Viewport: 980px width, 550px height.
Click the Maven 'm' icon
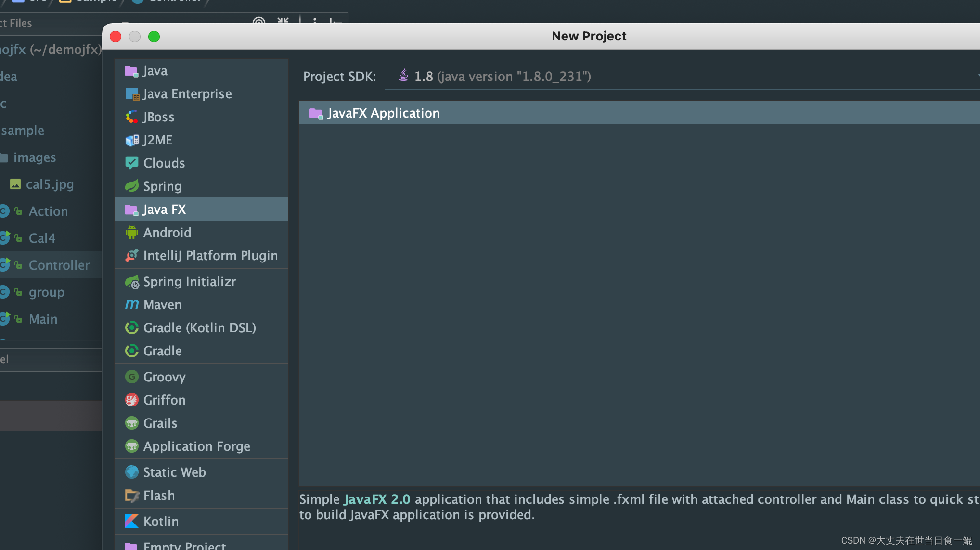pos(131,305)
